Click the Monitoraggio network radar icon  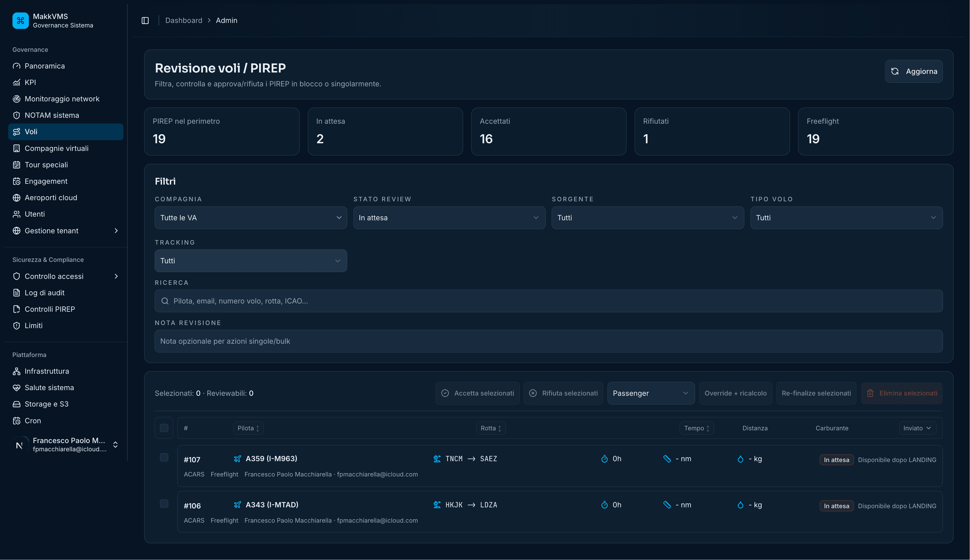coord(16,99)
